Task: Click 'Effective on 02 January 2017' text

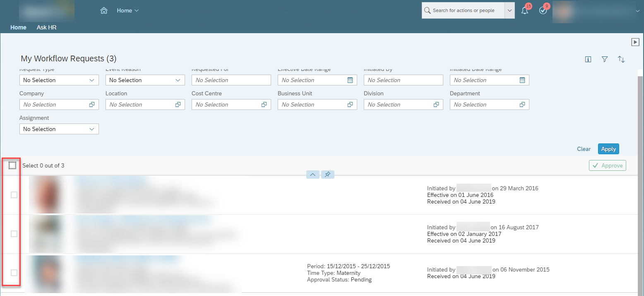Action: pyautogui.click(x=464, y=234)
